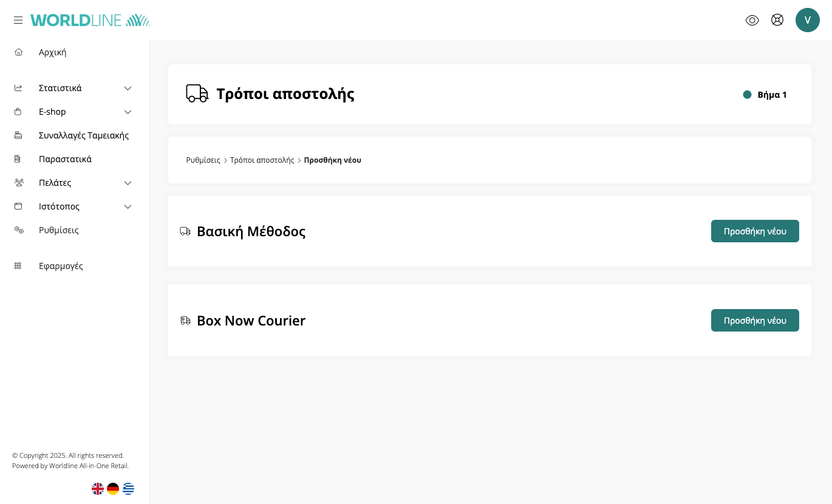The width and height of the screenshot is (832, 504).
Task: Expand the E-shop submenu chevron
Action: [x=128, y=112]
